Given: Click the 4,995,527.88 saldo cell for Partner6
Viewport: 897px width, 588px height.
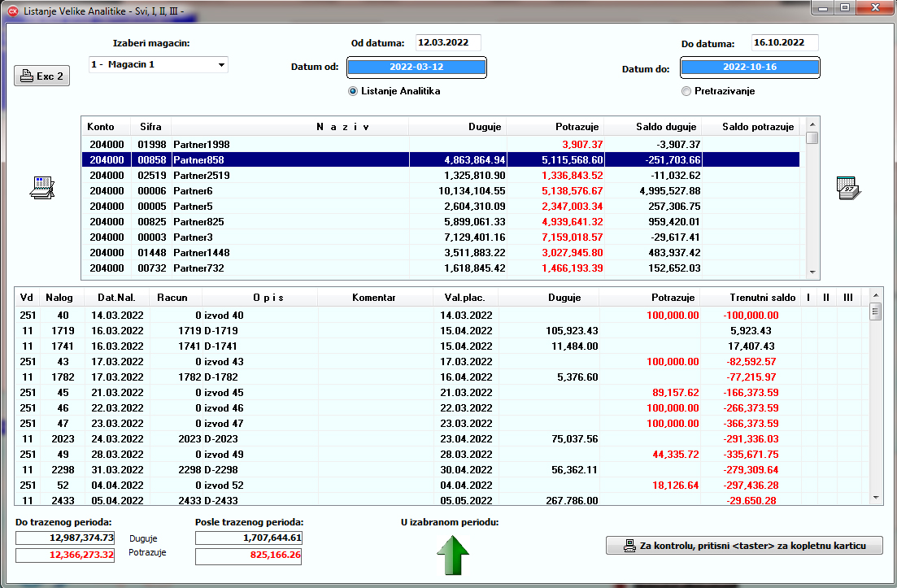Looking at the screenshot, I should pyautogui.click(x=653, y=191).
